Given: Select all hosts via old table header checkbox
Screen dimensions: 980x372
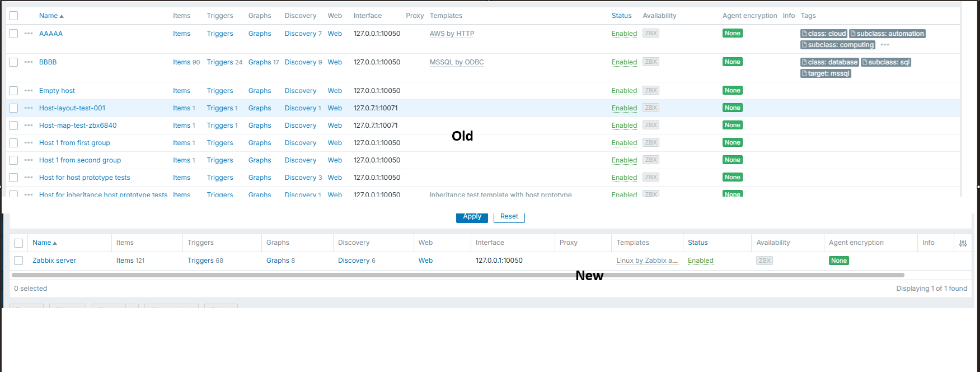Looking at the screenshot, I should (x=13, y=16).
